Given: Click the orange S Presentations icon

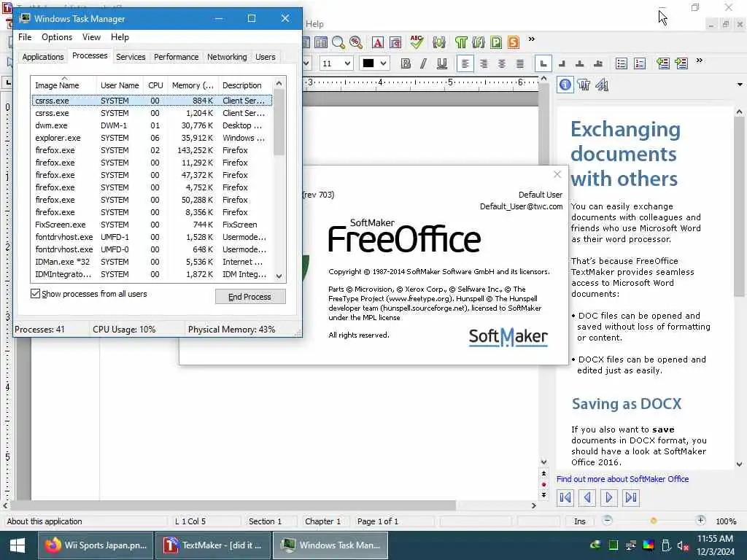Looking at the screenshot, I should point(514,42).
